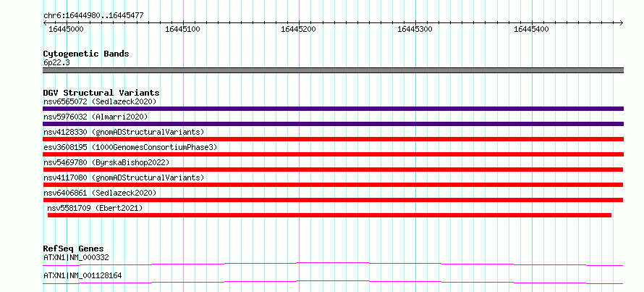Click ruler position 16445300
The image size is (644, 292).
(x=415, y=29)
